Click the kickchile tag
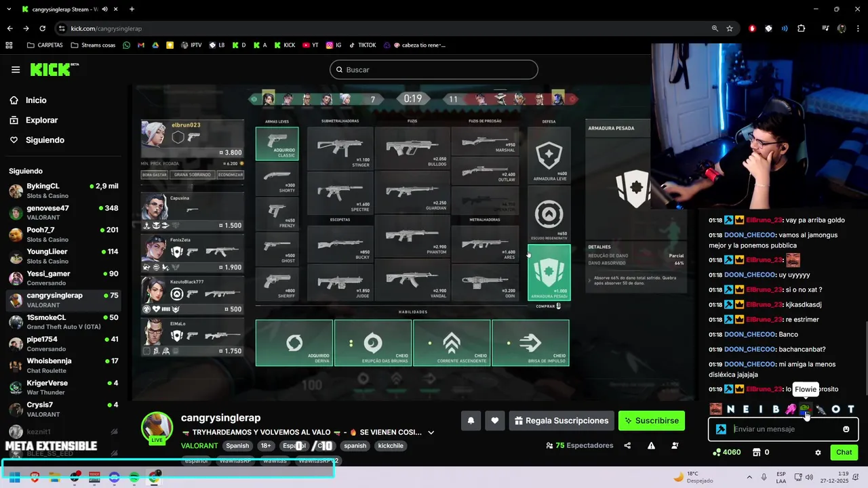 click(x=391, y=446)
